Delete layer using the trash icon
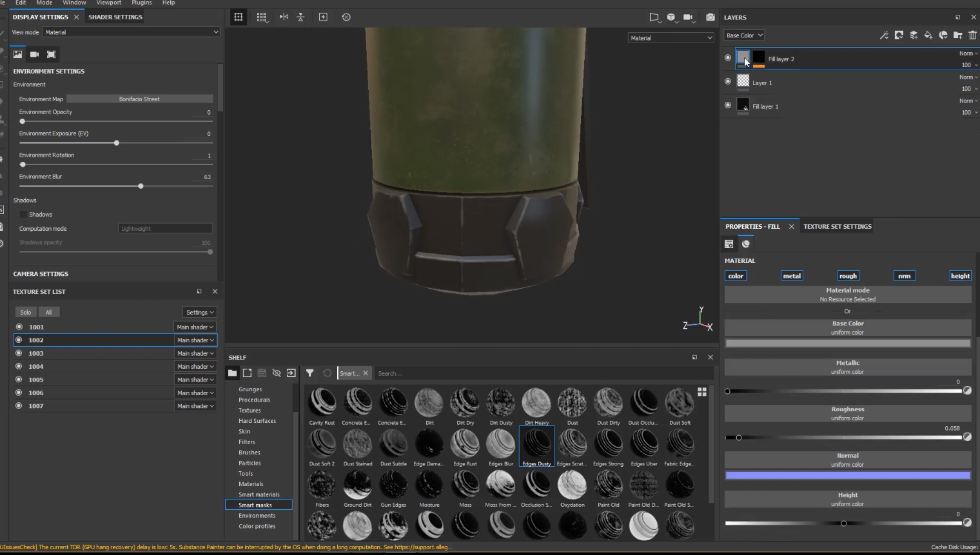The image size is (980, 555). click(972, 35)
